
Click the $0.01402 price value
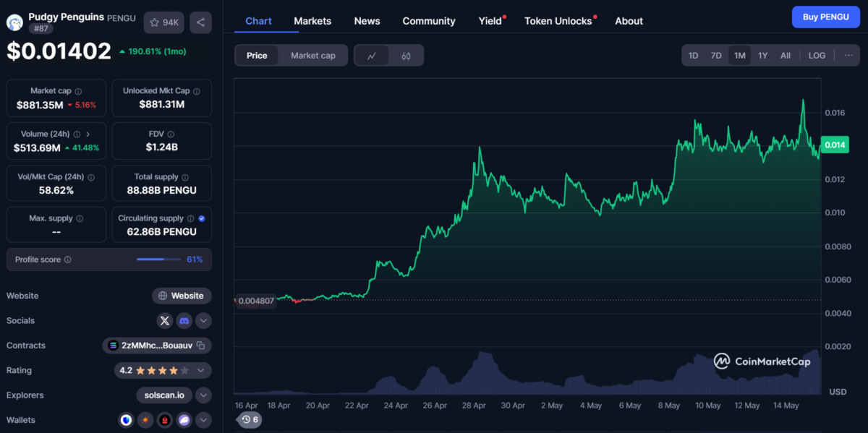click(x=59, y=51)
